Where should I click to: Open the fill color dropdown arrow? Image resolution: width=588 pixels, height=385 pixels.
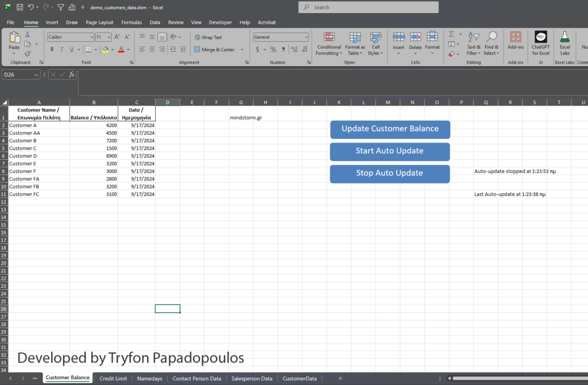pos(113,49)
